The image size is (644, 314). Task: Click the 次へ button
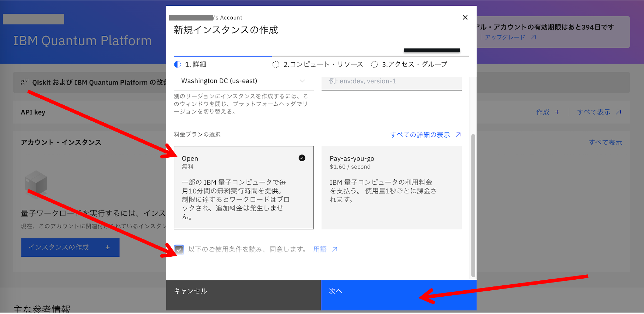click(x=399, y=295)
